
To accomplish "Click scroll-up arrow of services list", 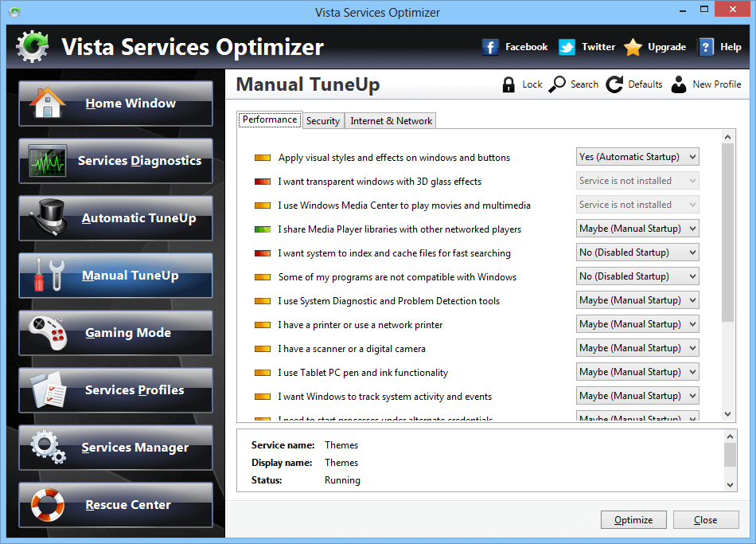I will coord(728,138).
